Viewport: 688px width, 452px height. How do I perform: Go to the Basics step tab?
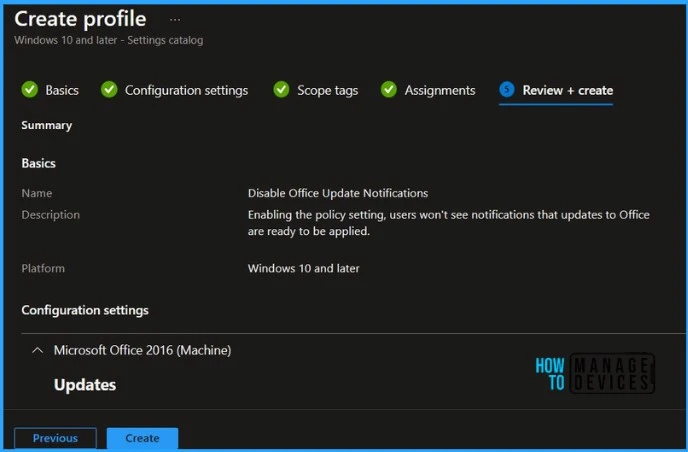point(62,90)
